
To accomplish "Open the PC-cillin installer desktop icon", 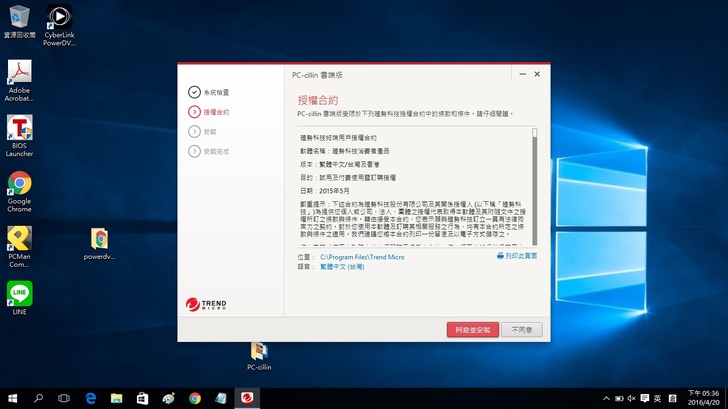I will 259,354.
